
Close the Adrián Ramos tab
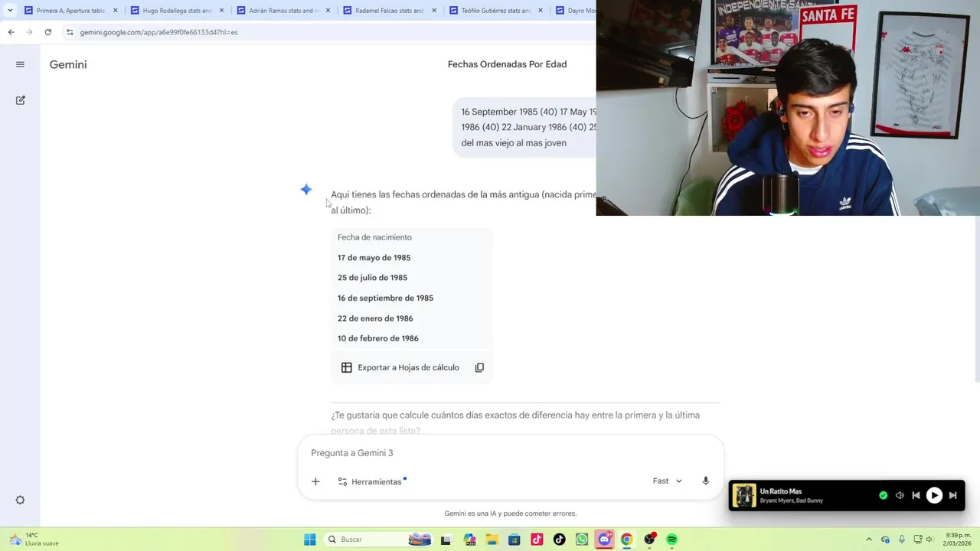[328, 11]
